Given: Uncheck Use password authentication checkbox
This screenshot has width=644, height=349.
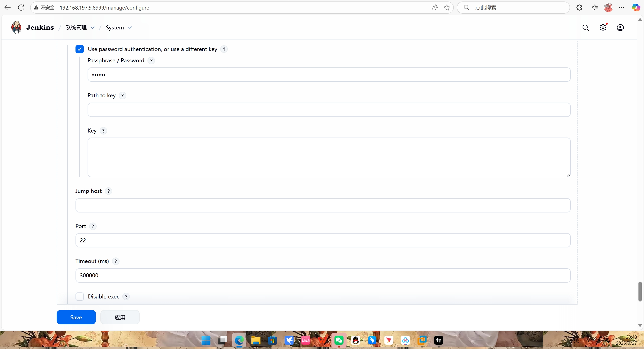Looking at the screenshot, I should (80, 49).
